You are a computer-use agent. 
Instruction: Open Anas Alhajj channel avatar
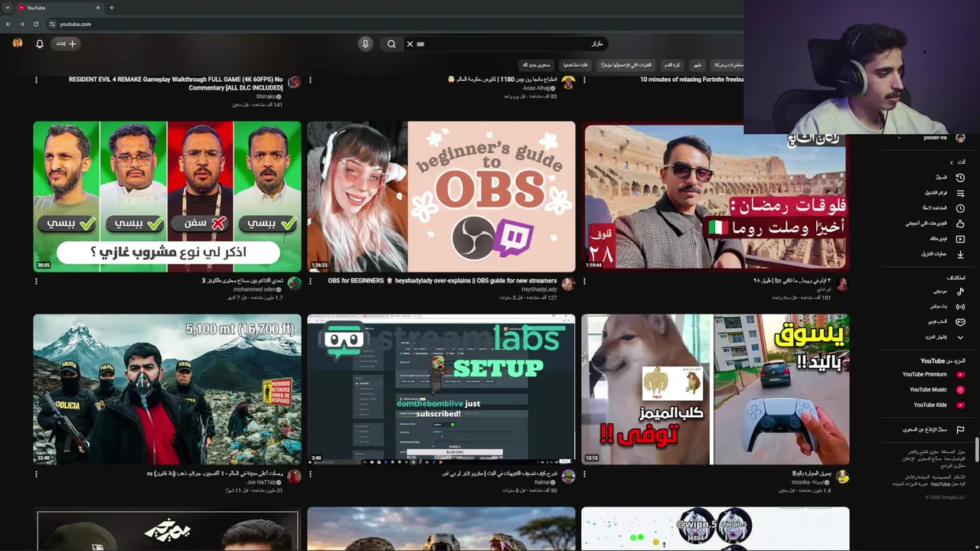(x=568, y=82)
